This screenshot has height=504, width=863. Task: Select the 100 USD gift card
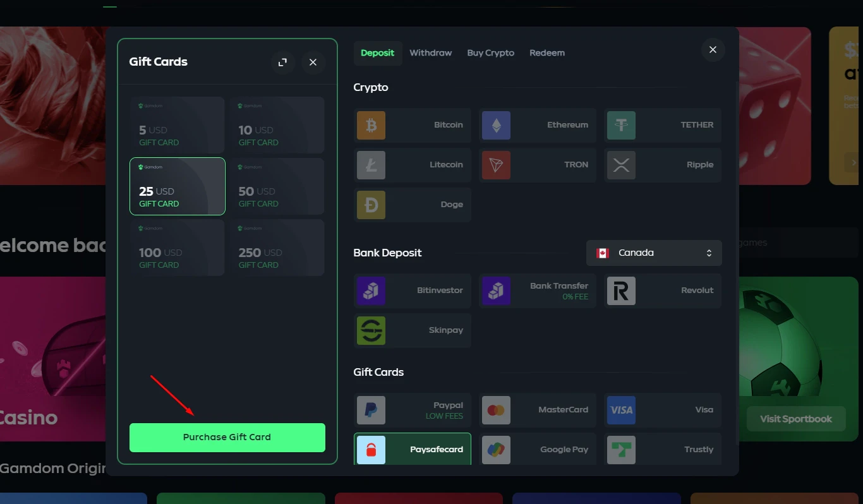(x=178, y=248)
